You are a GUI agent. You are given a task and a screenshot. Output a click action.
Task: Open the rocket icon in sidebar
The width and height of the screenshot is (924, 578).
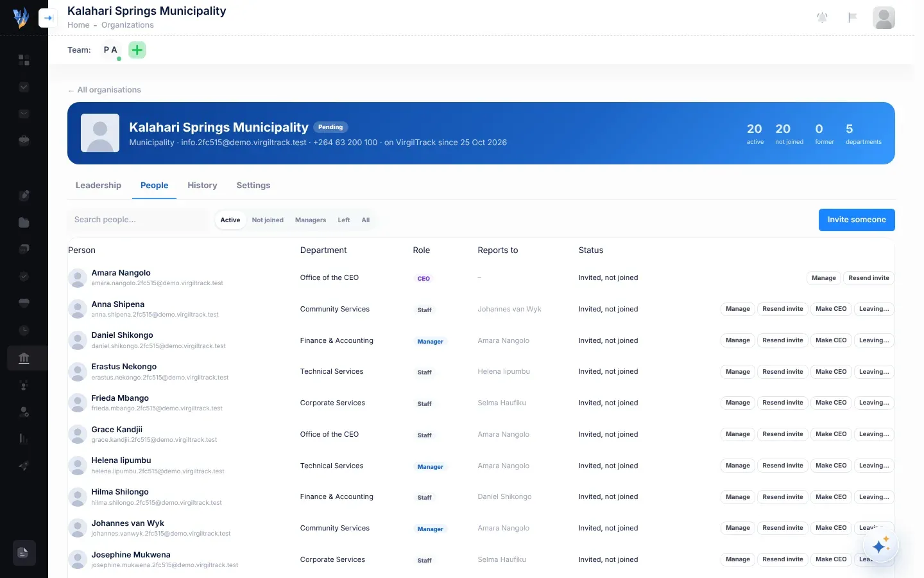pyautogui.click(x=24, y=466)
